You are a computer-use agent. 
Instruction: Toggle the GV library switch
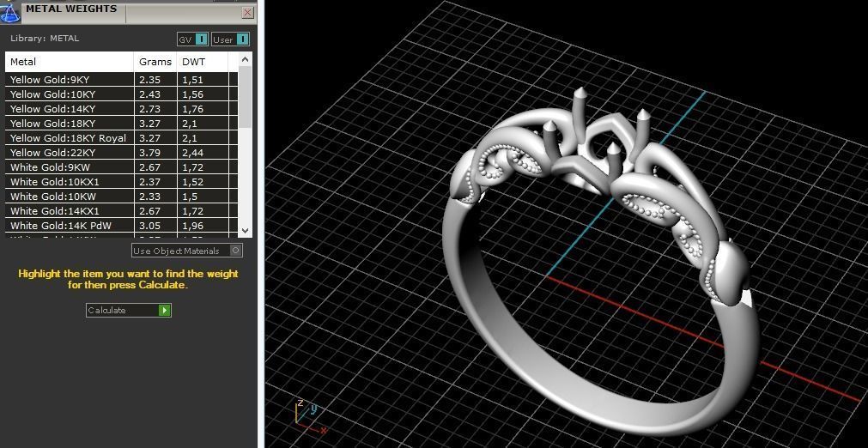[192, 39]
